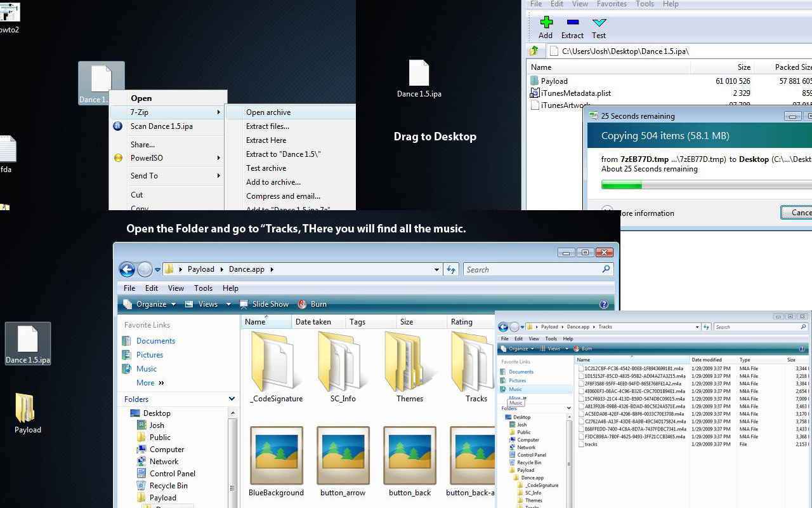Expand More information in copy dialog
812x508 pixels.
[x=638, y=213]
